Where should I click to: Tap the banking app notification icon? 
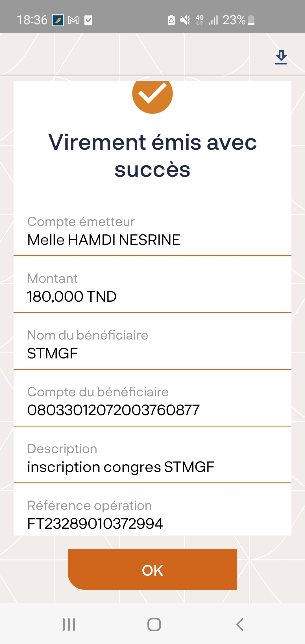pyautogui.click(x=58, y=20)
